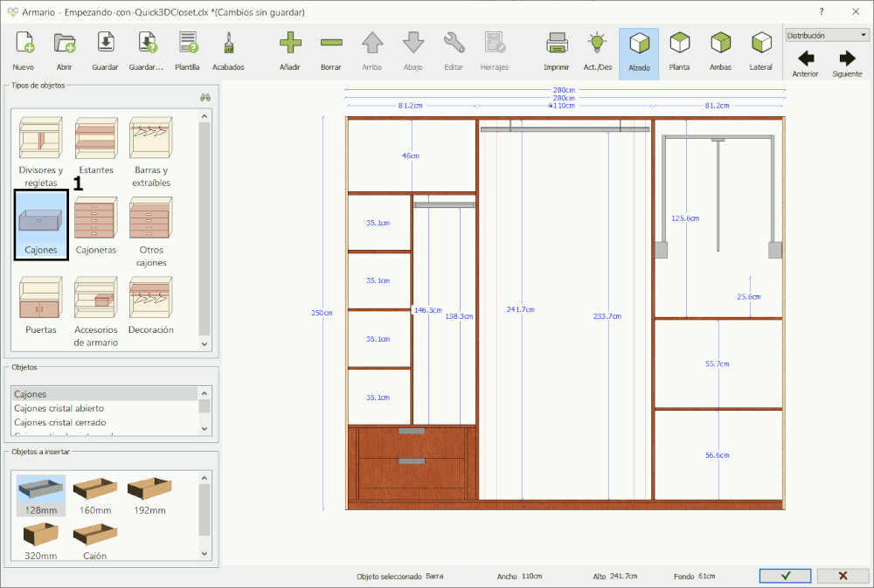
Task: Choose the Cajón drawer thumbnail
Action: coord(95,541)
